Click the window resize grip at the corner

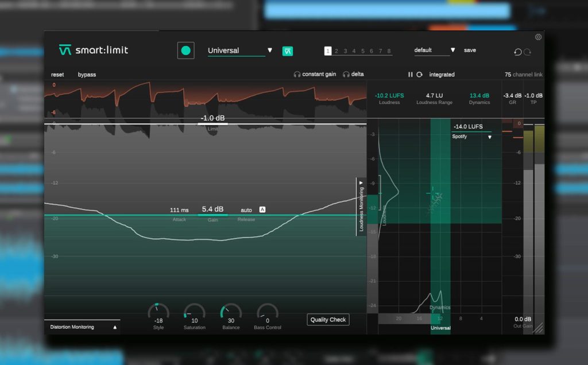(x=539, y=329)
